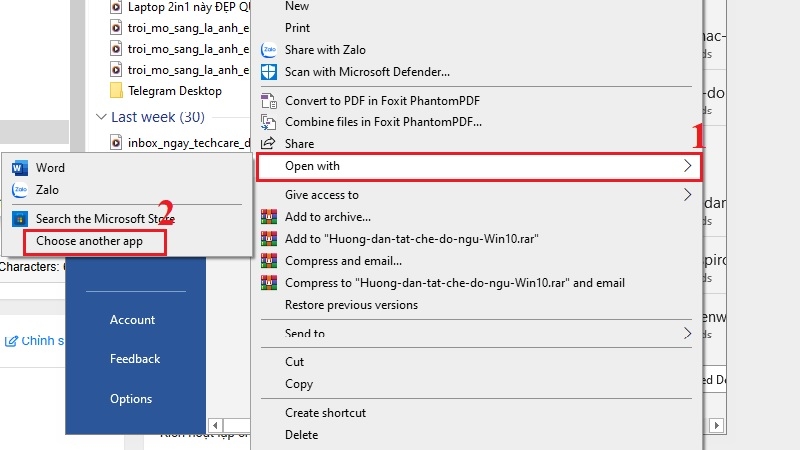
Task: Choose Create shortcut
Action: tap(325, 413)
